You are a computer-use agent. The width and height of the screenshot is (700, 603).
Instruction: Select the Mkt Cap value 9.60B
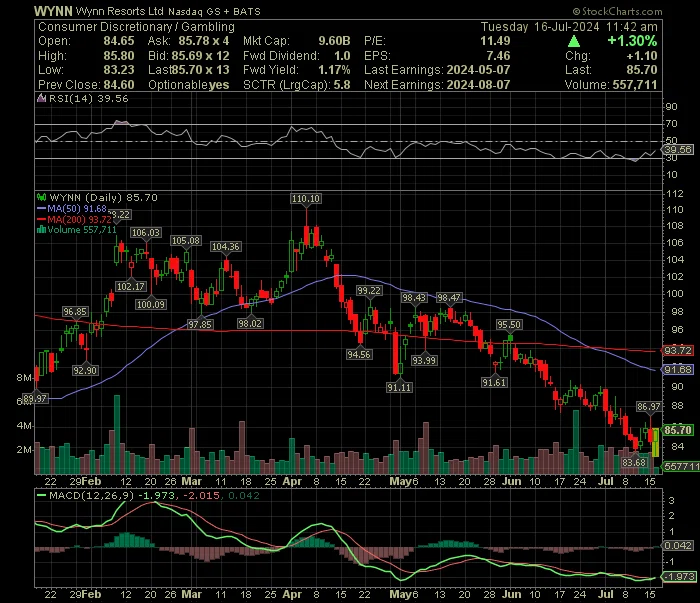pyautogui.click(x=334, y=41)
